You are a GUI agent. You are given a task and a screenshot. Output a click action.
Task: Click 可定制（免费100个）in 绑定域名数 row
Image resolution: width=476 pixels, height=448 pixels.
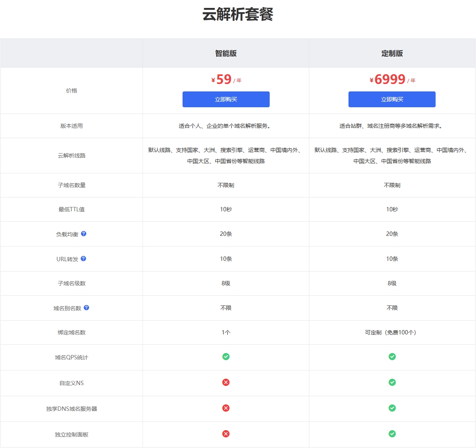(390, 332)
